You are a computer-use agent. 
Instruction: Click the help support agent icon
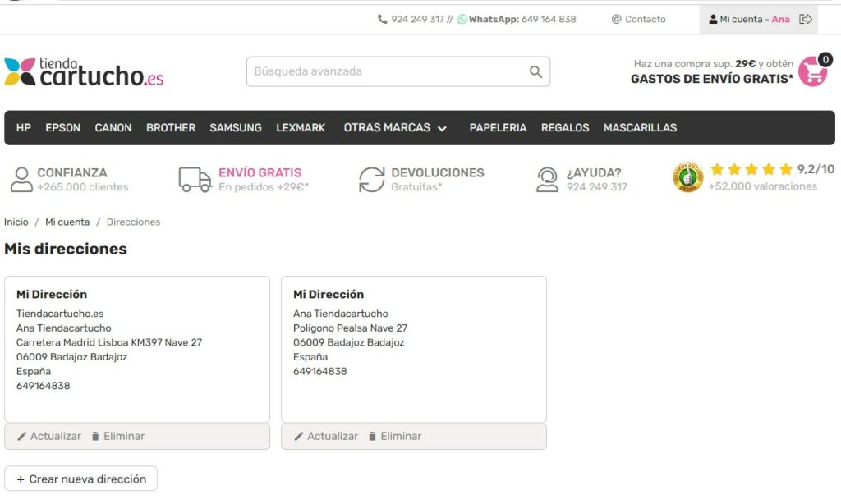(547, 179)
